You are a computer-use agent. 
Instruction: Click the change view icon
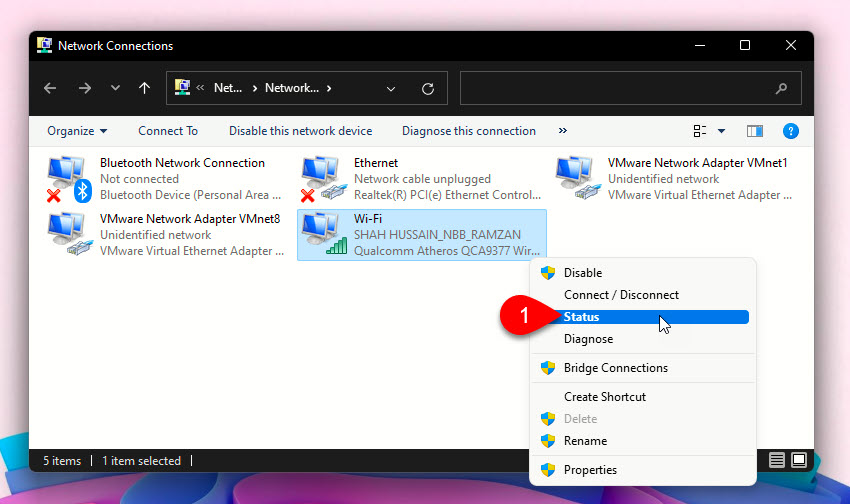pyautogui.click(x=700, y=131)
